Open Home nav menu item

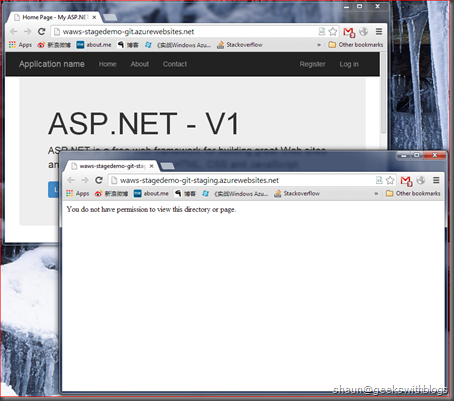tap(107, 64)
